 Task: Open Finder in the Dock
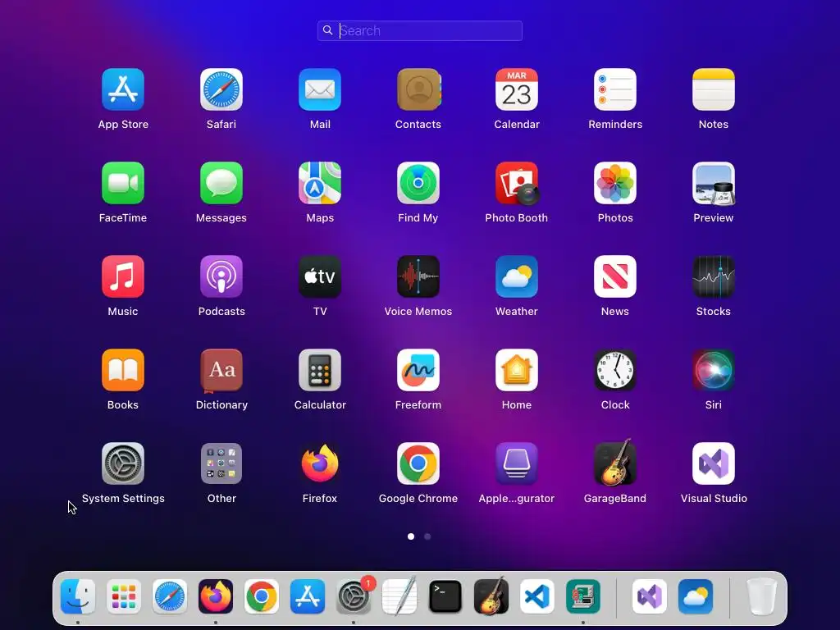coord(78,596)
